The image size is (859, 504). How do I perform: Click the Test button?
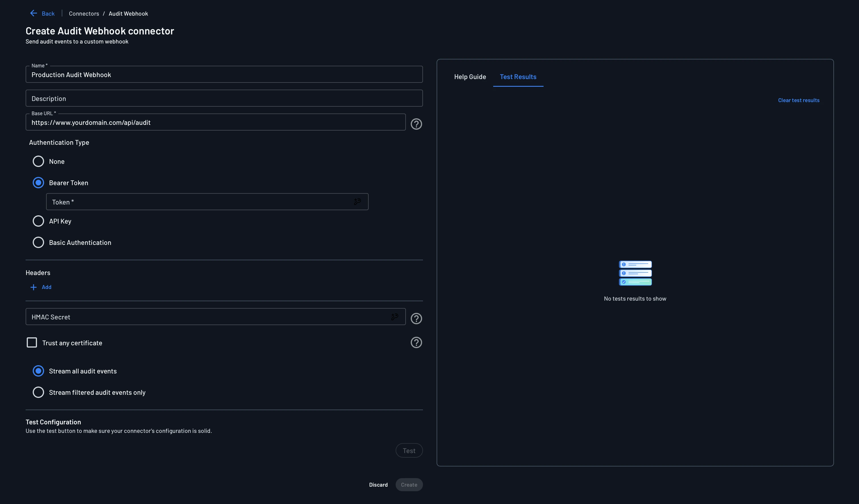(409, 450)
